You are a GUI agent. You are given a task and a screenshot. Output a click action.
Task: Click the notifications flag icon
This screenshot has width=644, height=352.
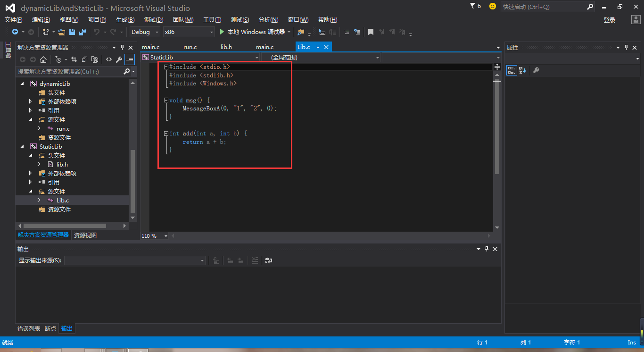tap(473, 6)
